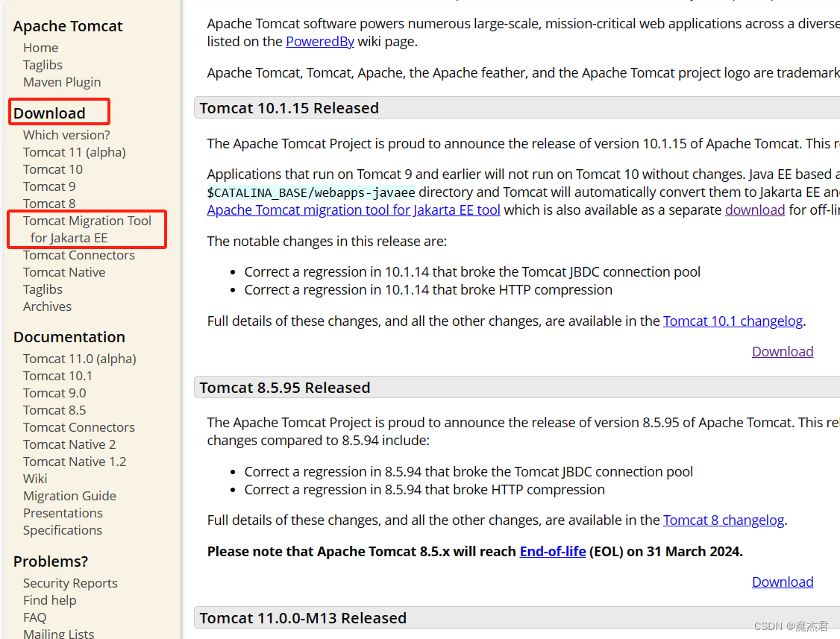Open the Tomcat 8 changelog

(723, 520)
